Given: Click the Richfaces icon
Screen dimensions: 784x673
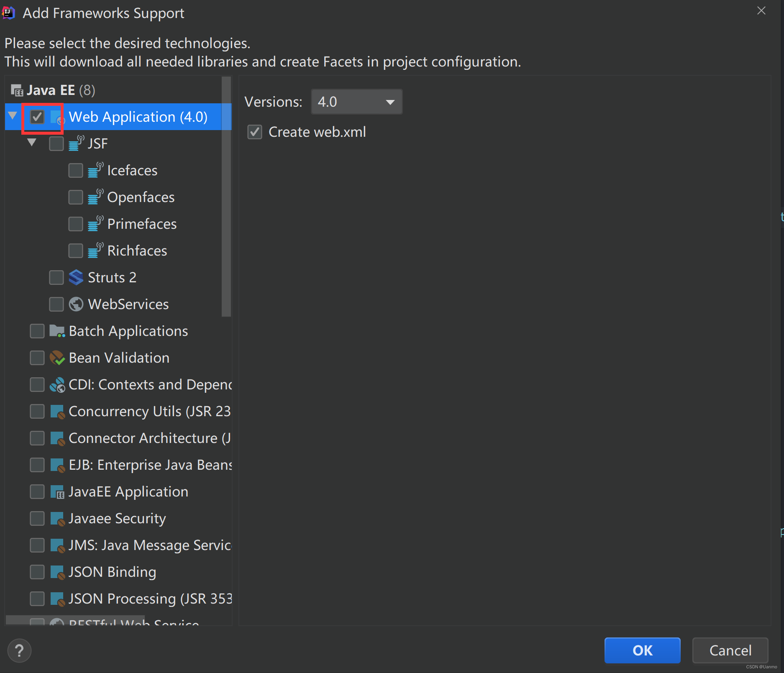Looking at the screenshot, I should (x=95, y=251).
